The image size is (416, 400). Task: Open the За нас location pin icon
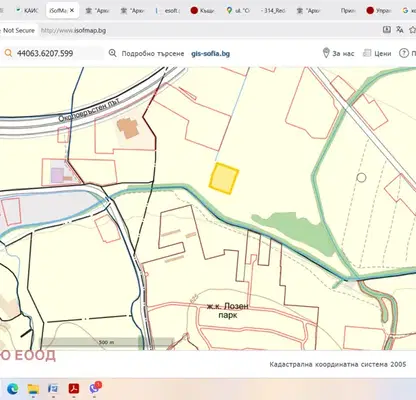pos(326,53)
